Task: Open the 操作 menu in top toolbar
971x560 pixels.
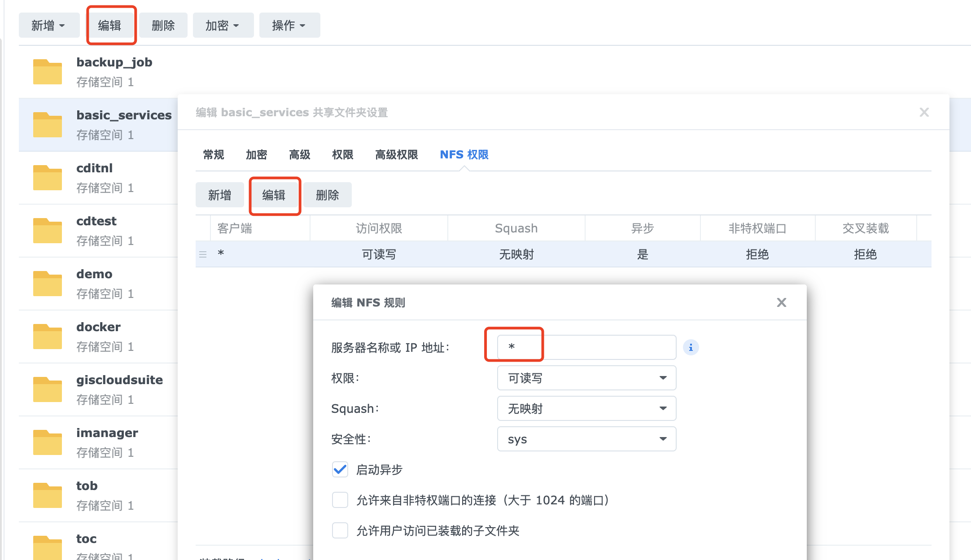Action: (289, 26)
